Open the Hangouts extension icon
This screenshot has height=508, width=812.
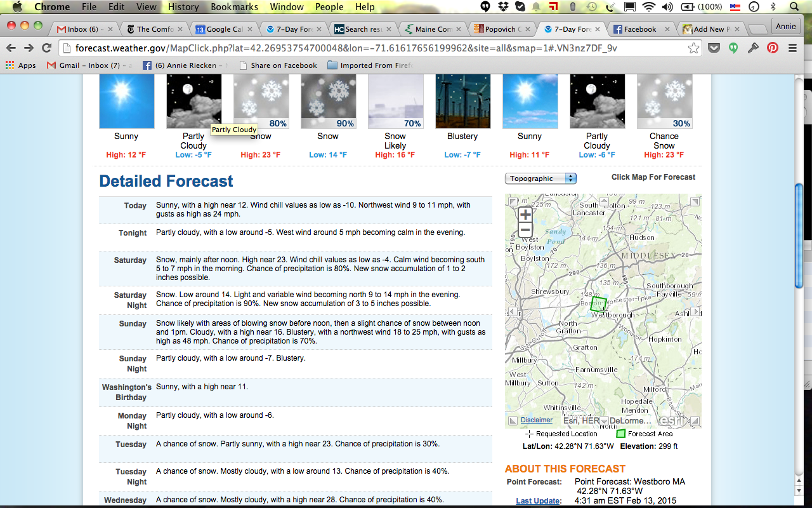[x=733, y=48]
